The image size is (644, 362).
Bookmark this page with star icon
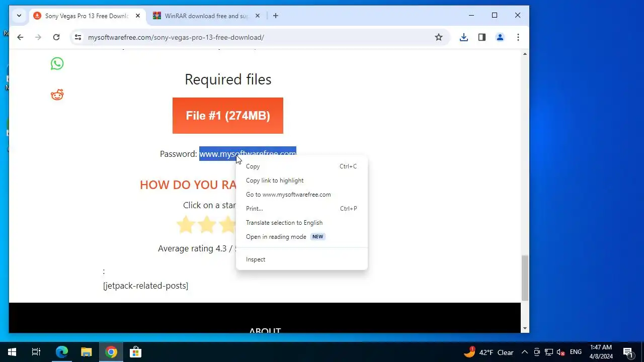tap(439, 37)
